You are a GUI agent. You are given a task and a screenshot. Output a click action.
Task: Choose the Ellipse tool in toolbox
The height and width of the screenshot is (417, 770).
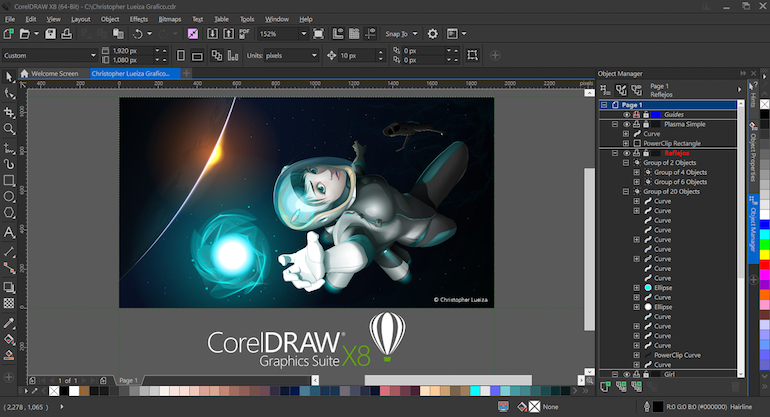point(9,198)
